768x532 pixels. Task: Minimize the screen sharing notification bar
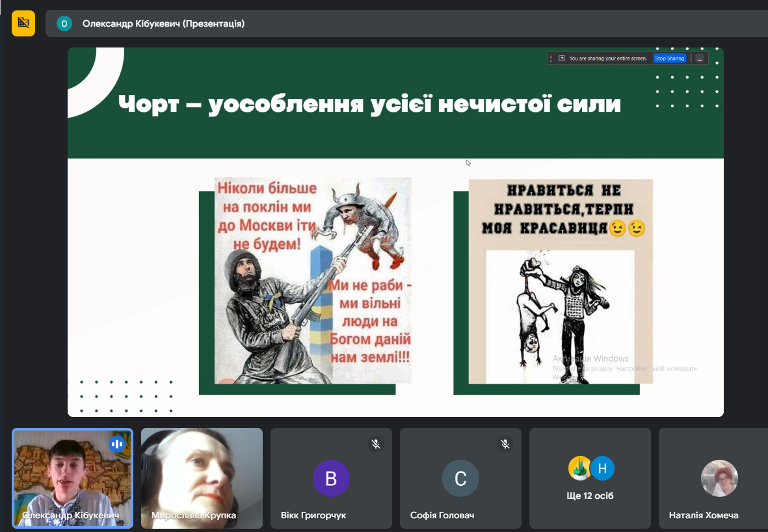click(x=699, y=59)
